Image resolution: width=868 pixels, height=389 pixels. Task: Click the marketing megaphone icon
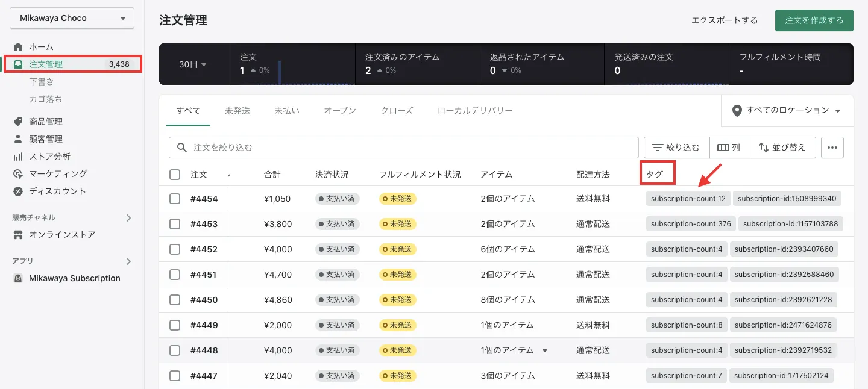pos(18,174)
